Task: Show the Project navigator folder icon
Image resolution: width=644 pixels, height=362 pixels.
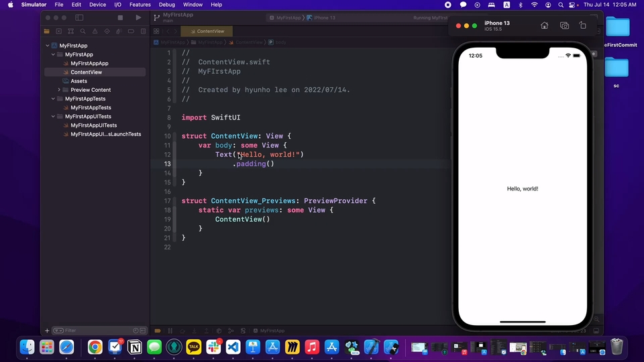Action: point(47,32)
